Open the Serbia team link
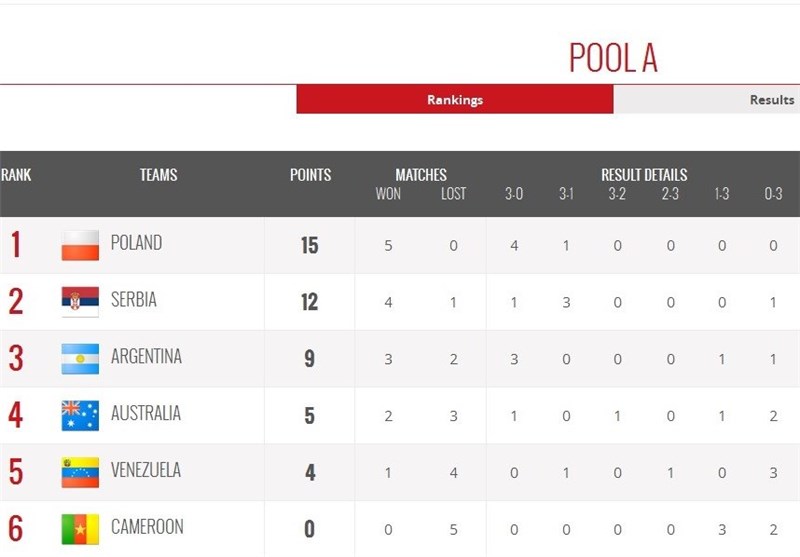800x557 pixels. (133, 300)
